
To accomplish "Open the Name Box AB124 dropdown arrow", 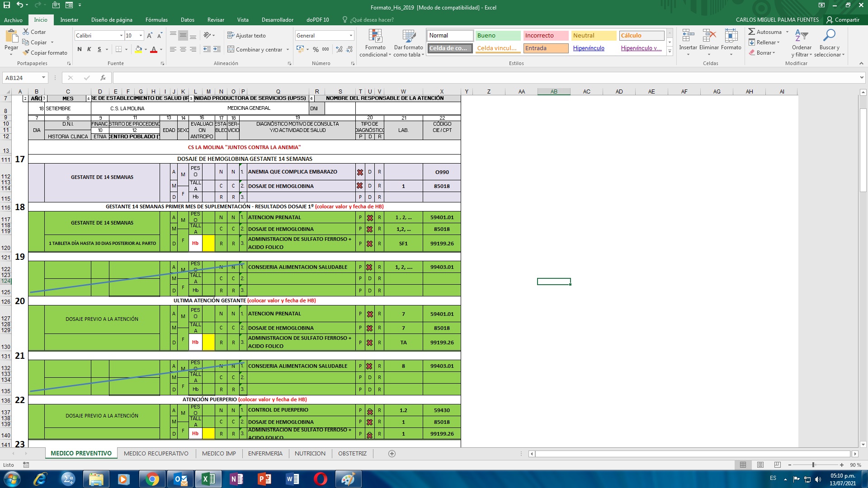I will click(x=43, y=78).
